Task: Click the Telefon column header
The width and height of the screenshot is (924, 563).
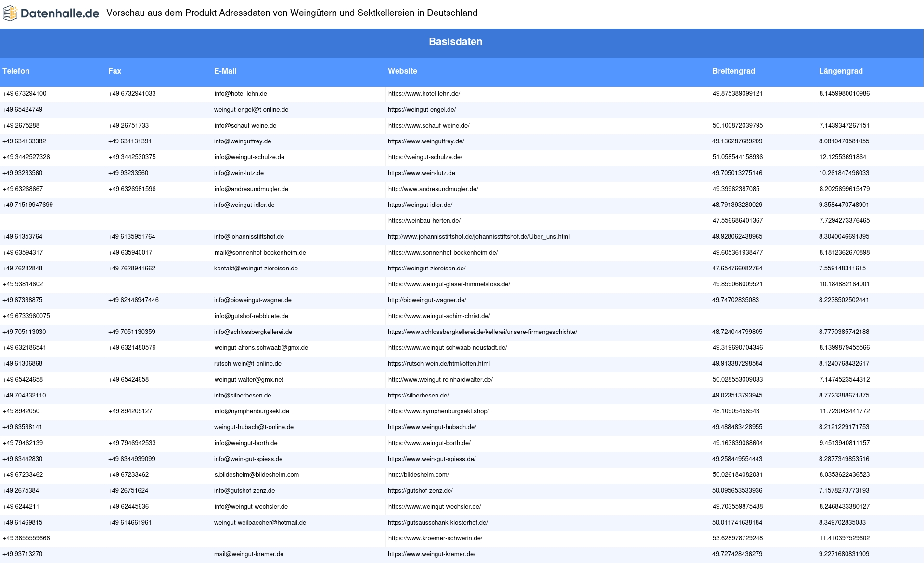Action: click(x=16, y=71)
